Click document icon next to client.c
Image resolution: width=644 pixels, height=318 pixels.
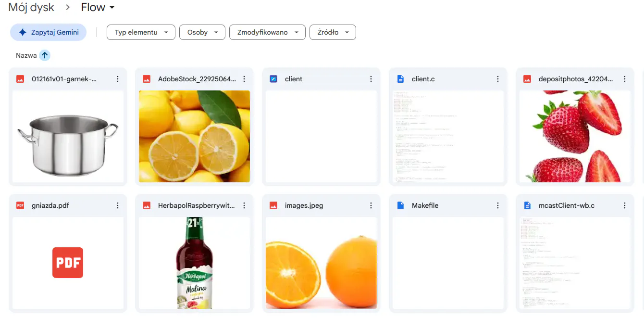401,79
